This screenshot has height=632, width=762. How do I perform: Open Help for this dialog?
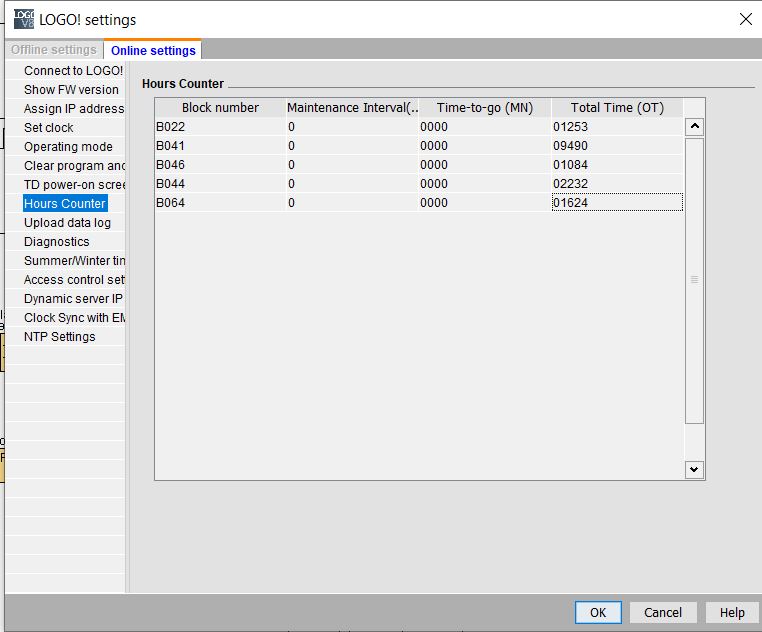coord(732,613)
